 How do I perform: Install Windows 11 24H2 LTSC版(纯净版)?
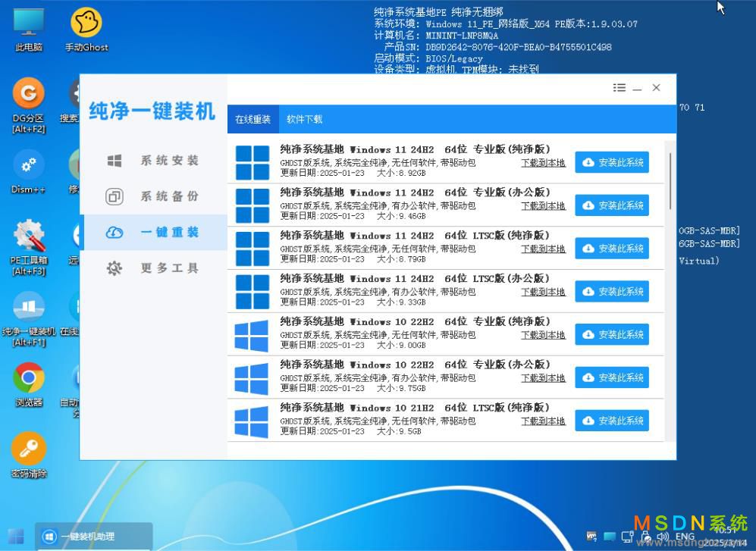click(612, 249)
